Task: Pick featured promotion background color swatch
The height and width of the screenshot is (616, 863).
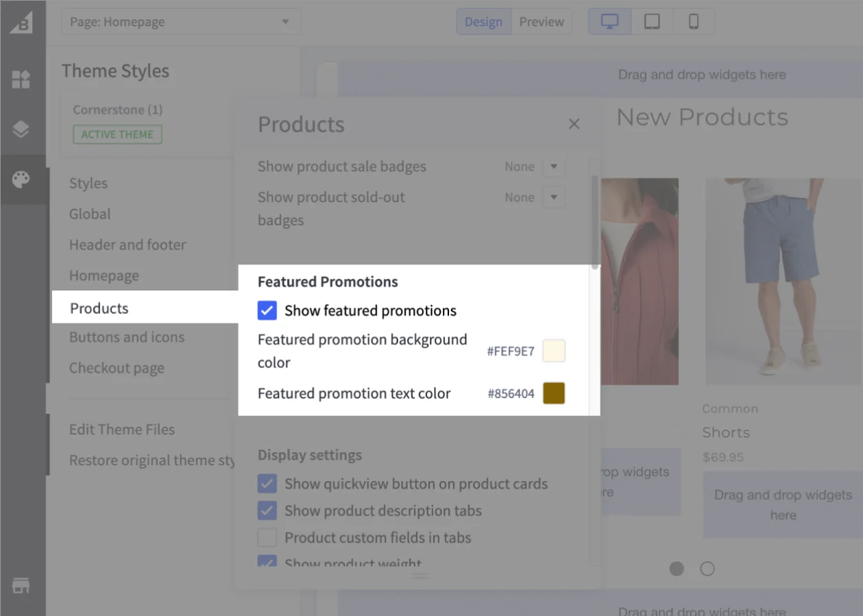Action: click(554, 351)
